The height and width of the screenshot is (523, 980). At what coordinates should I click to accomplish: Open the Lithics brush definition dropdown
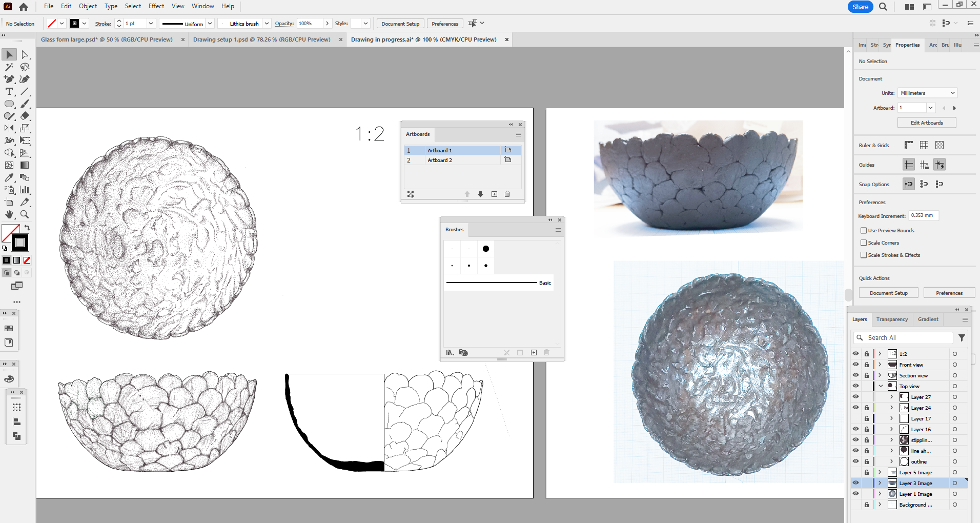pos(267,24)
